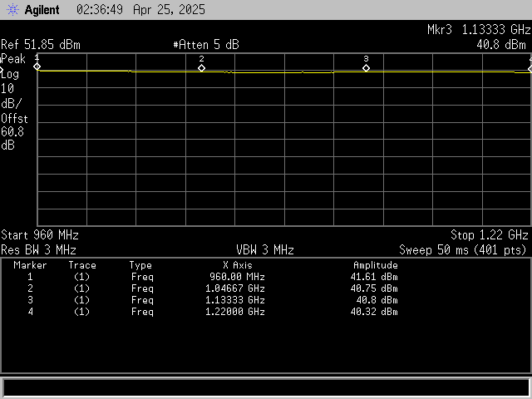Click the Sweep 50 ms (401 pts) setting
The height and width of the screenshot is (399, 532).
pos(463,249)
